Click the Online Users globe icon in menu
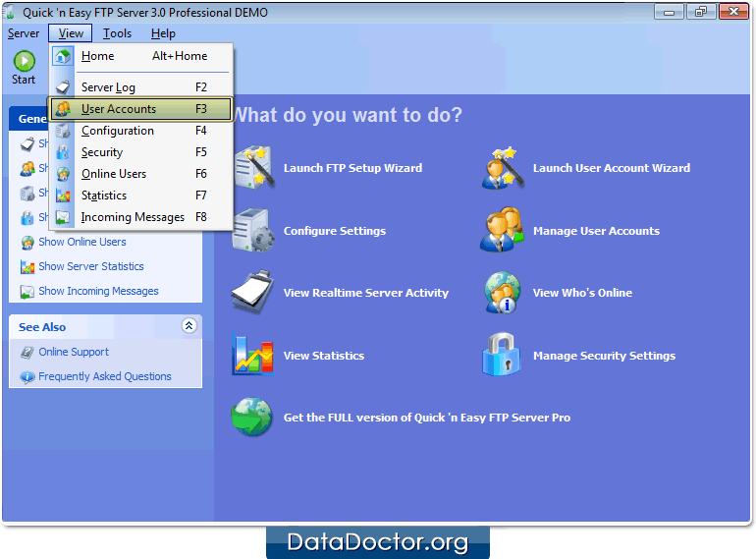The height and width of the screenshot is (559, 756). pos(63,174)
